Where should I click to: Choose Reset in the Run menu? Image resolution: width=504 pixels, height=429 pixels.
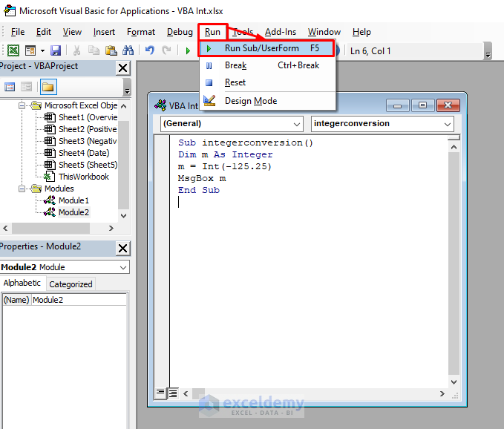267,82
